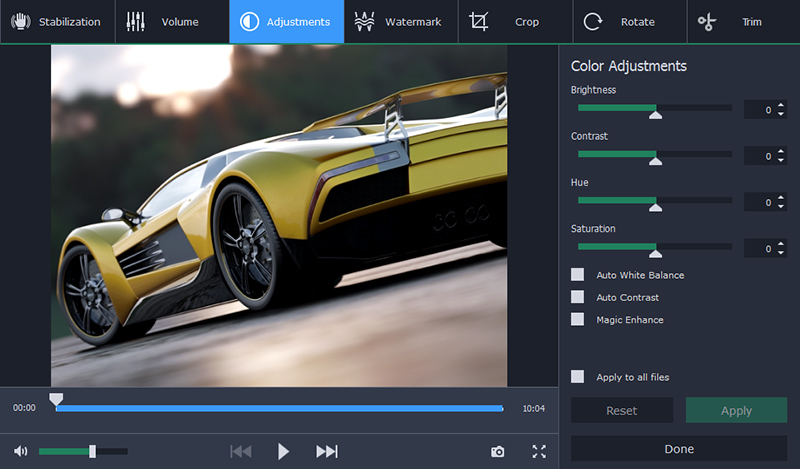The height and width of the screenshot is (469, 800).
Task: Open the Crop tool tab
Action: tap(515, 21)
